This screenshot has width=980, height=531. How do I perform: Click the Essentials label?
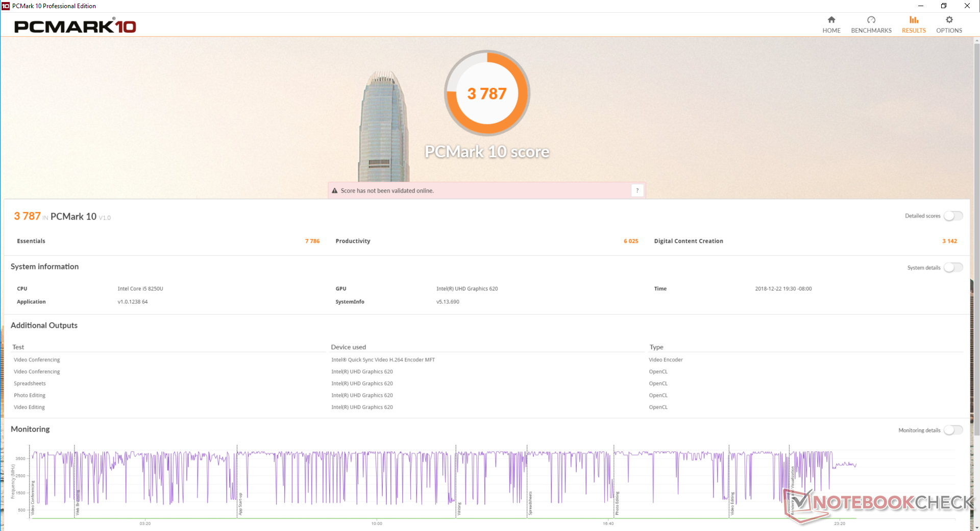[x=31, y=241]
